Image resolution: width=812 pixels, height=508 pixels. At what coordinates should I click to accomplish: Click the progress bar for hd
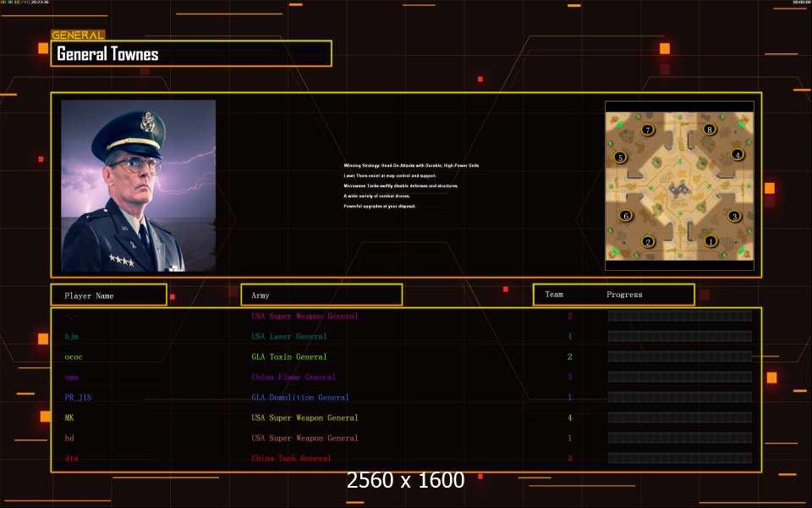point(680,438)
